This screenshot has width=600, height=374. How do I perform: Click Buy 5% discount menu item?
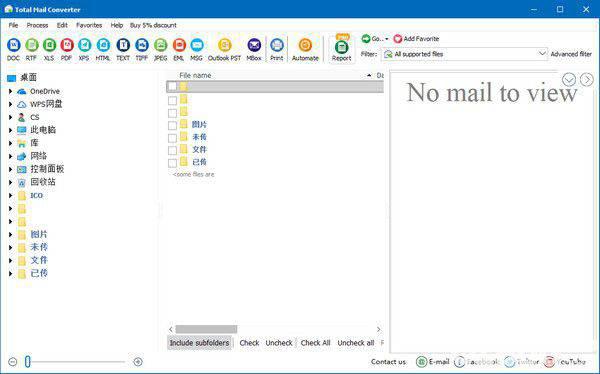[x=153, y=25]
